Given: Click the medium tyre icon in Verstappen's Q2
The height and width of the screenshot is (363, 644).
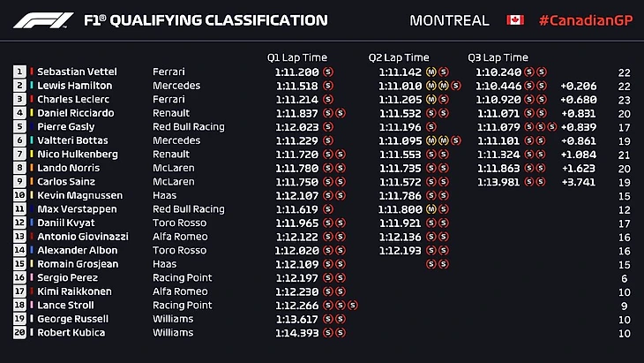Looking at the screenshot, I should pyautogui.click(x=431, y=209).
